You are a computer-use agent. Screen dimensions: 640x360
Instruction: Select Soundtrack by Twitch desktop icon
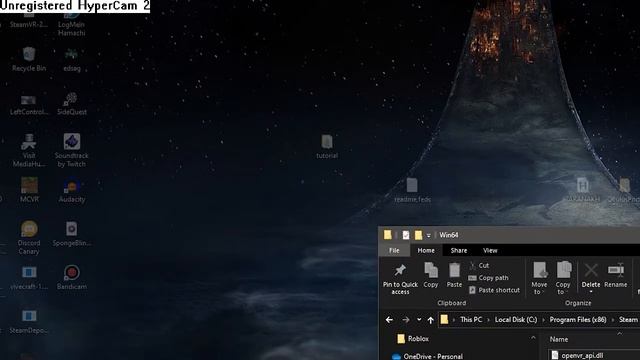pyautogui.click(x=72, y=150)
